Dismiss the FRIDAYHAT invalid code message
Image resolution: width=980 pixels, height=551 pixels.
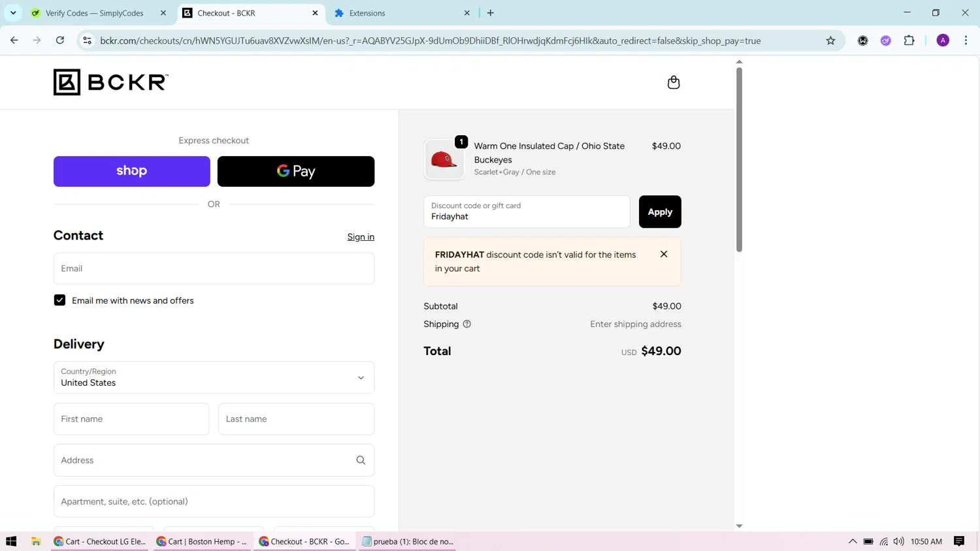(x=664, y=254)
